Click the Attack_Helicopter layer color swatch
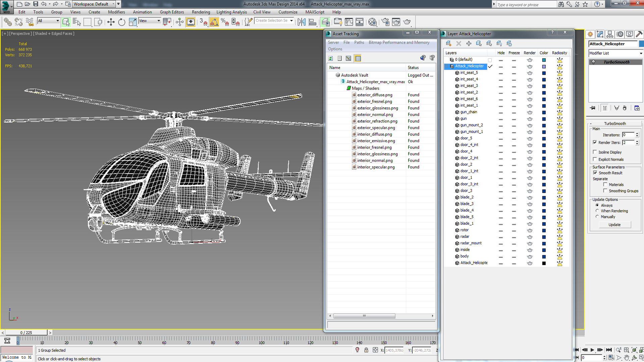 pos(544,66)
